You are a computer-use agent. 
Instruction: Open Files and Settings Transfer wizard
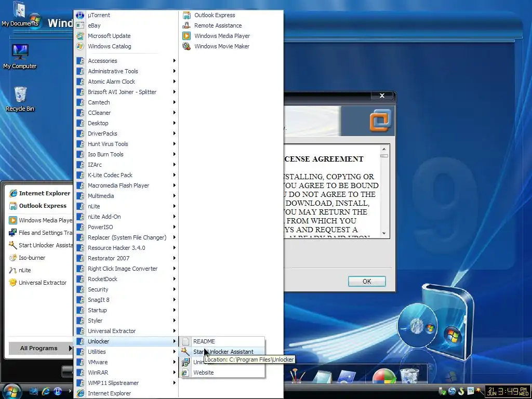click(39, 233)
